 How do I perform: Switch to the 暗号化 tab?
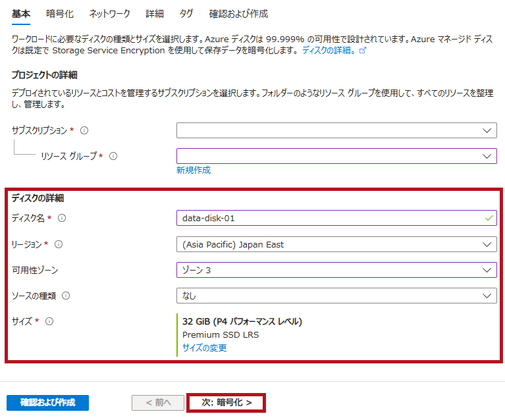60,14
